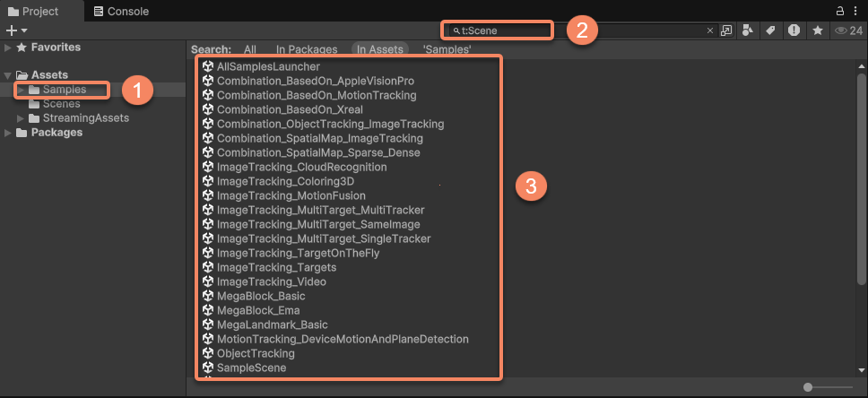Open search in Unity Search window icon

click(726, 30)
